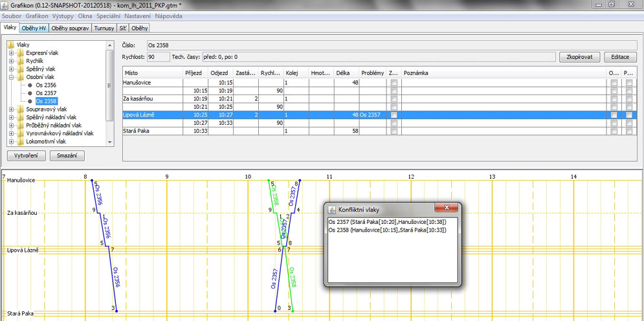
Task: Close the Konfliktní vlaky dialog
Action: click(446, 209)
